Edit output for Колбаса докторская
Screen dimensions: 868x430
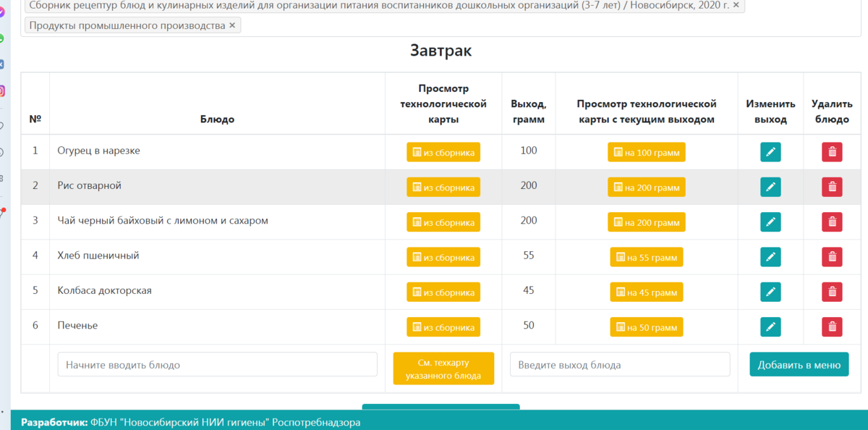770,292
